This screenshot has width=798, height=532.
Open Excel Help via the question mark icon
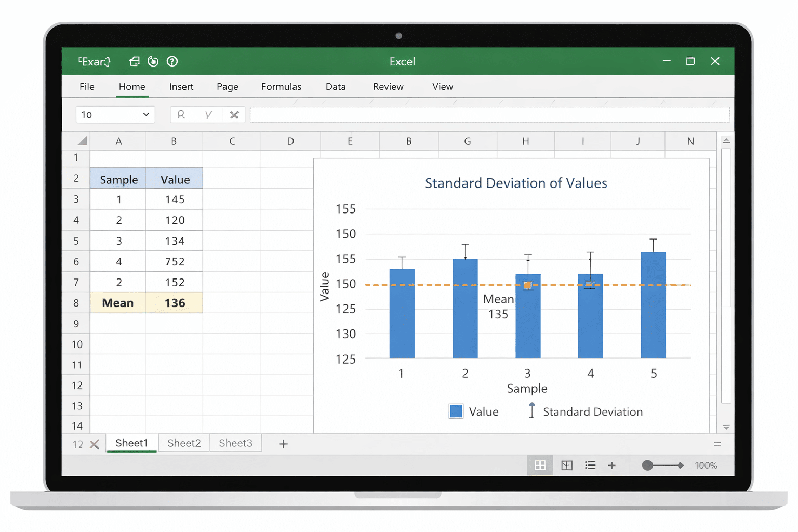(x=172, y=61)
